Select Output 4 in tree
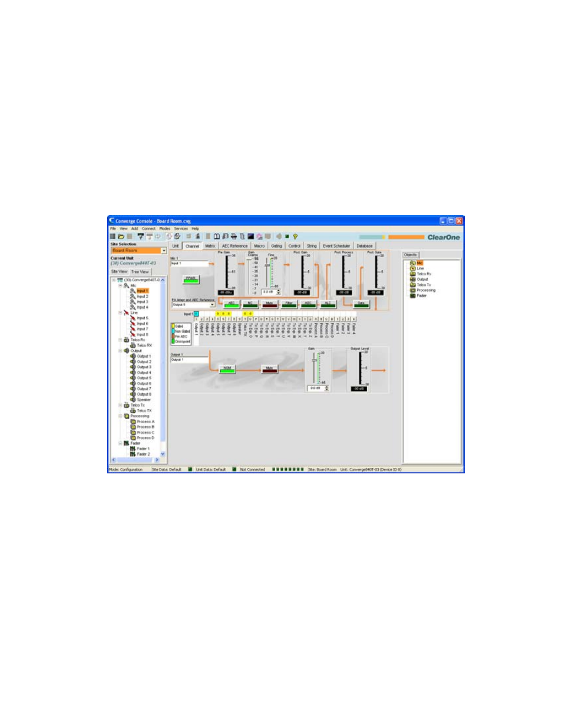The image size is (562, 728). (x=144, y=373)
